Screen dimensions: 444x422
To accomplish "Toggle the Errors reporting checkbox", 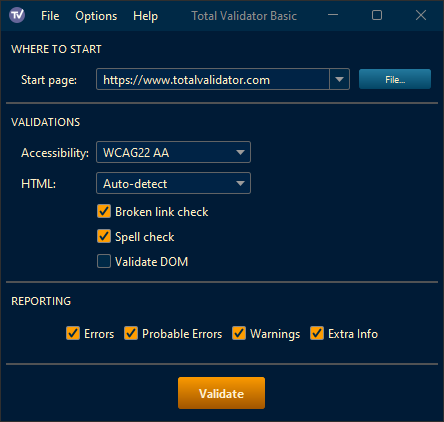I will (x=73, y=333).
